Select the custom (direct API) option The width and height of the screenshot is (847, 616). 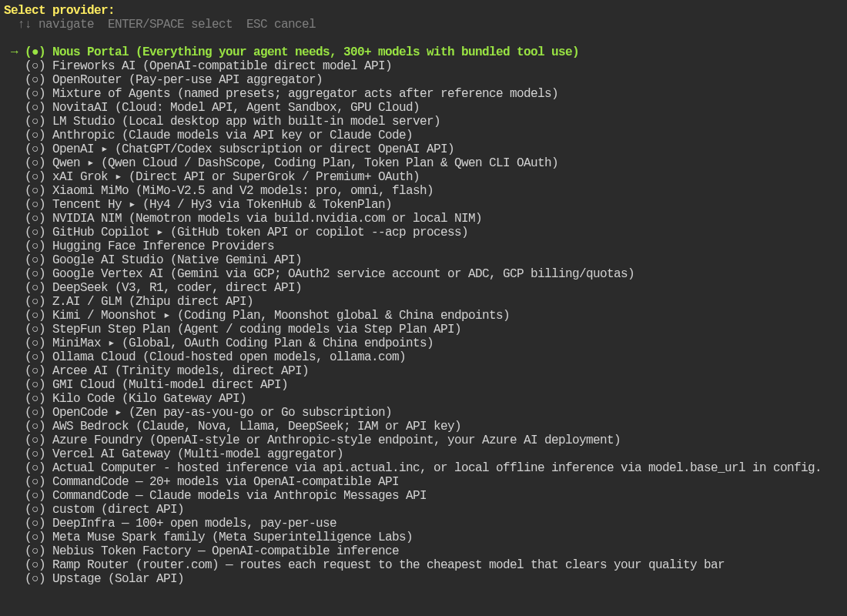pyautogui.click(x=104, y=509)
